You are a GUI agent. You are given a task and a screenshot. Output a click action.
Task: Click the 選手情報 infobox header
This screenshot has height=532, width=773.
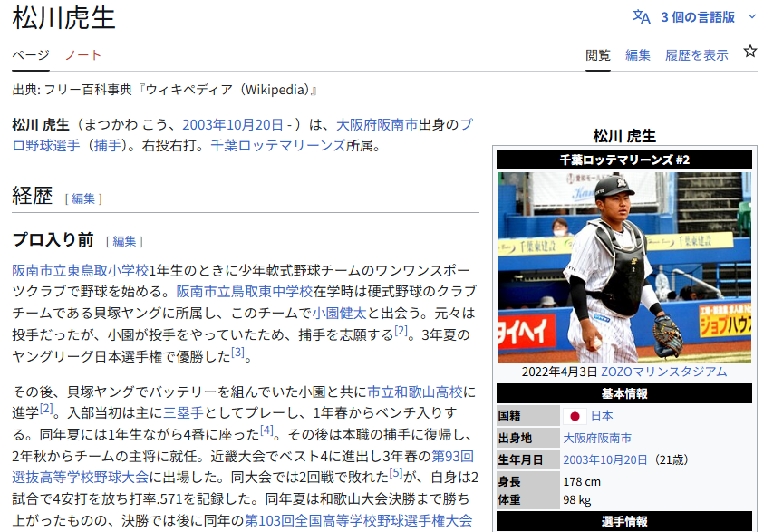point(624,521)
